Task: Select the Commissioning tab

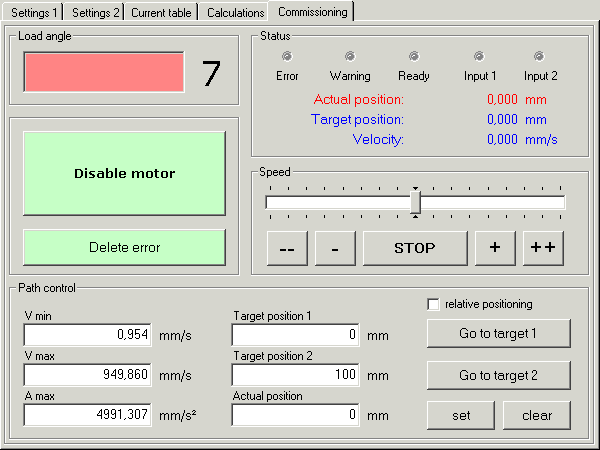Action: (312, 11)
